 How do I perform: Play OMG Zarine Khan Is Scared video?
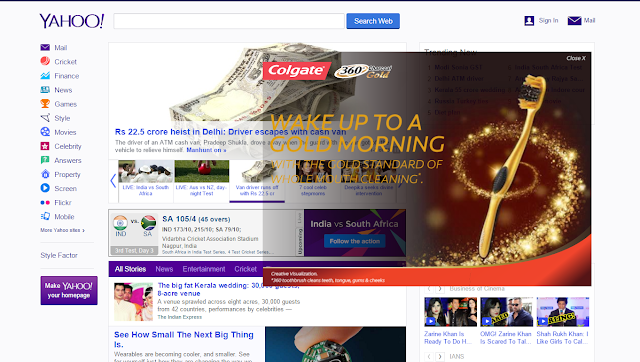click(x=507, y=312)
